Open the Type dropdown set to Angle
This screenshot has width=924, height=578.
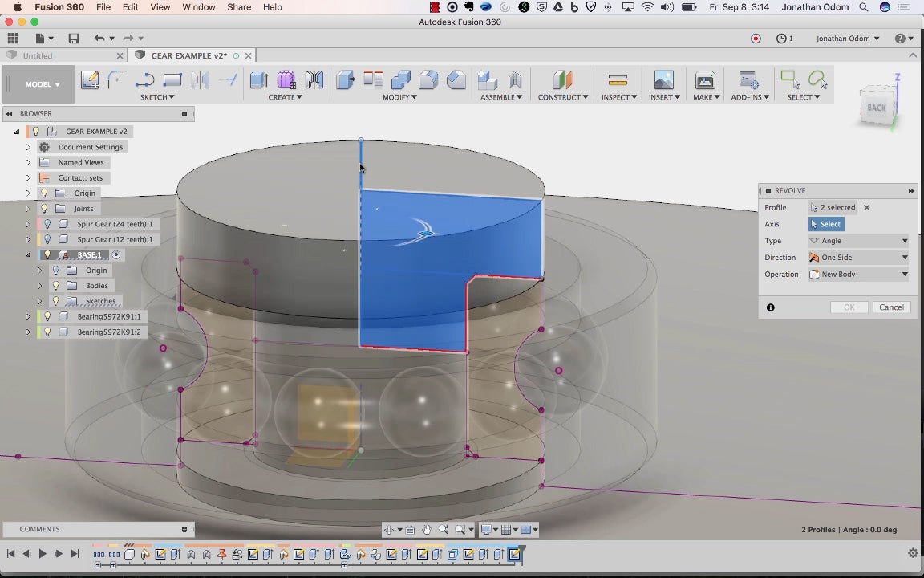pyautogui.click(x=858, y=241)
